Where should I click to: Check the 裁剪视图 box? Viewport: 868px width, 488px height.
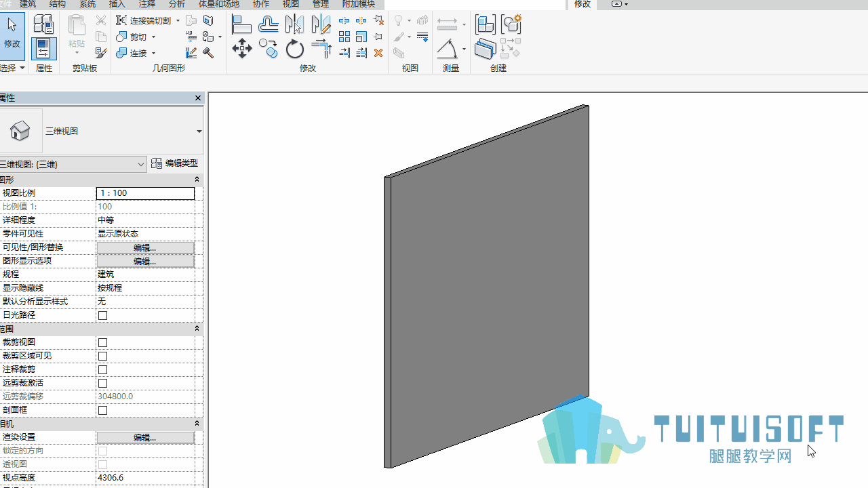click(103, 342)
